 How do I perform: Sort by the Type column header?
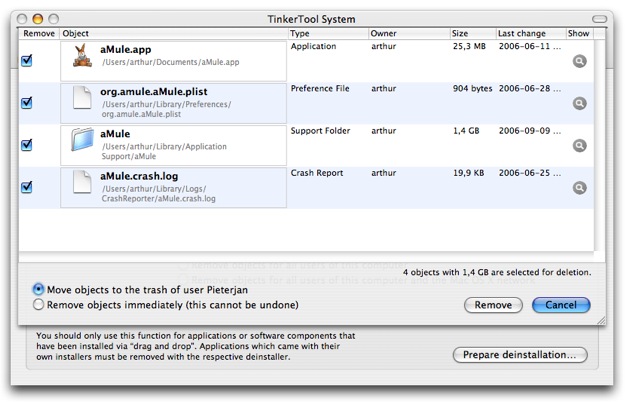tap(328, 33)
